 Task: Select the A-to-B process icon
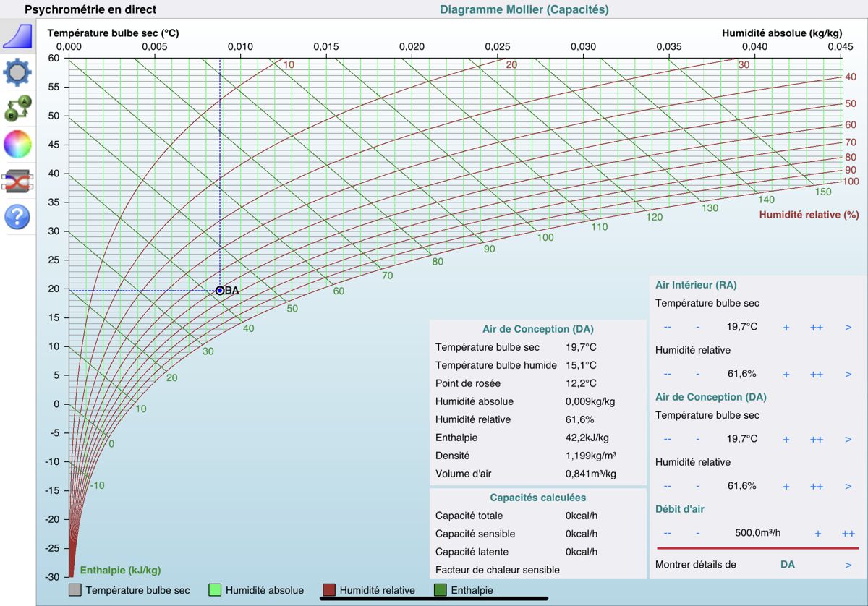click(x=17, y=108)
